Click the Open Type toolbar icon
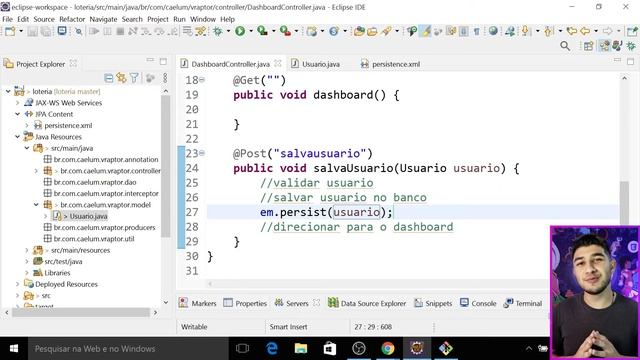This screenshot has height=360, width=640. tap(359, 31)
